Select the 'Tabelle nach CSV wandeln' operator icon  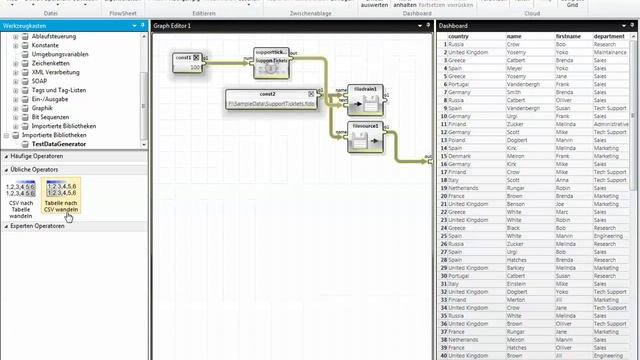(x=61, y=189)
